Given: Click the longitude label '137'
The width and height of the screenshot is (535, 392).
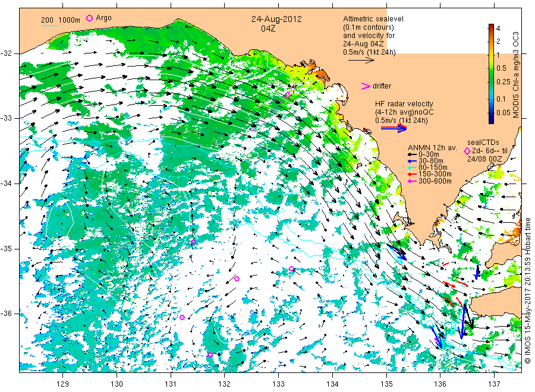Looking at the screenshot, I should (x=495, y=384).
